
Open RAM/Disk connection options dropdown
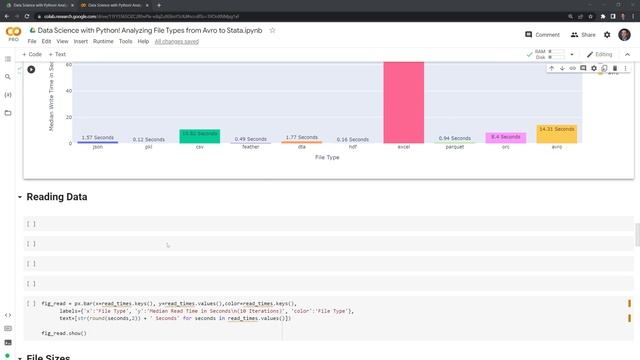coord(571,54)
